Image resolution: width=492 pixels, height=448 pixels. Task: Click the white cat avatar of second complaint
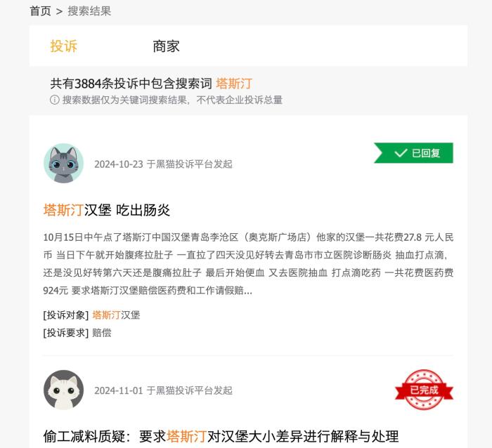coord(64,390)
